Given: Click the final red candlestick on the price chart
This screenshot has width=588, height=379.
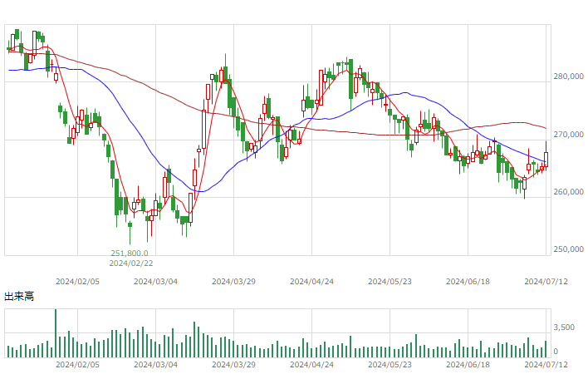Looking at the screenshot, I should click(x=546, y=158).
